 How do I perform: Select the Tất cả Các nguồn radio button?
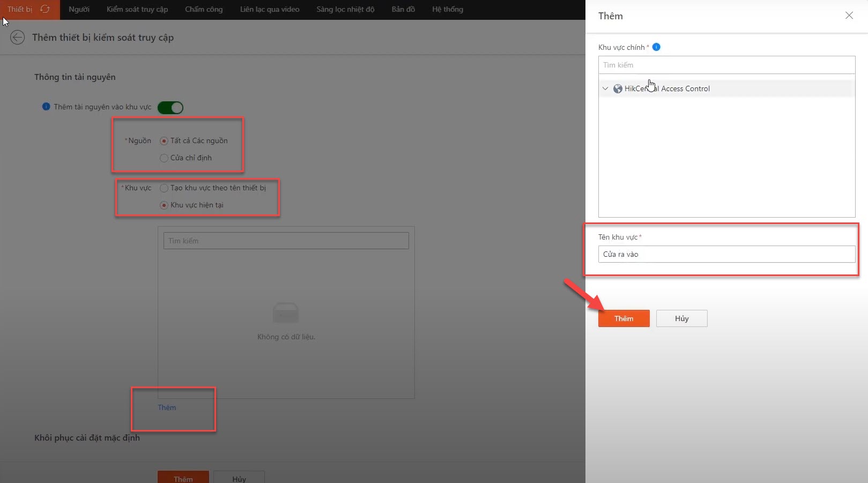tap(164, 141)
